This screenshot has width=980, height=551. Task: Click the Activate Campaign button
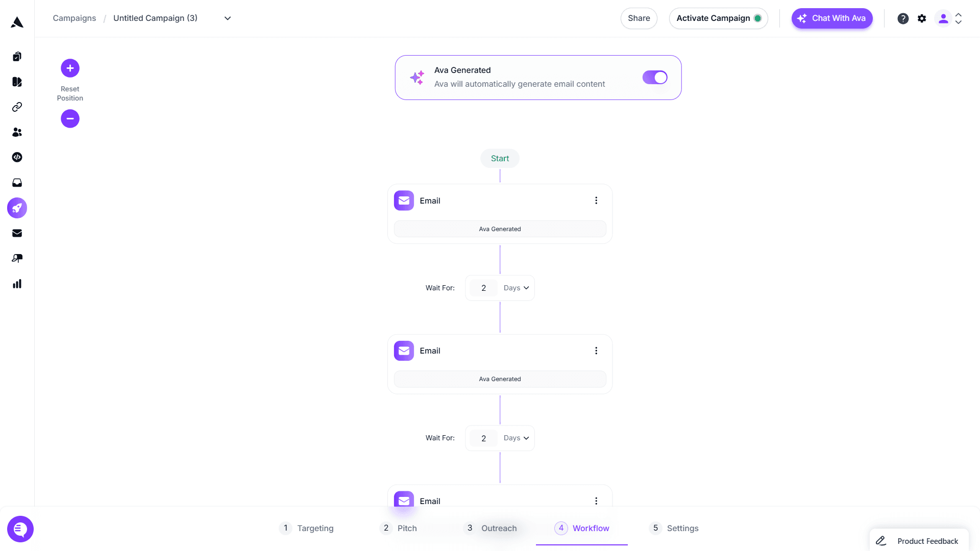[718, 18]
